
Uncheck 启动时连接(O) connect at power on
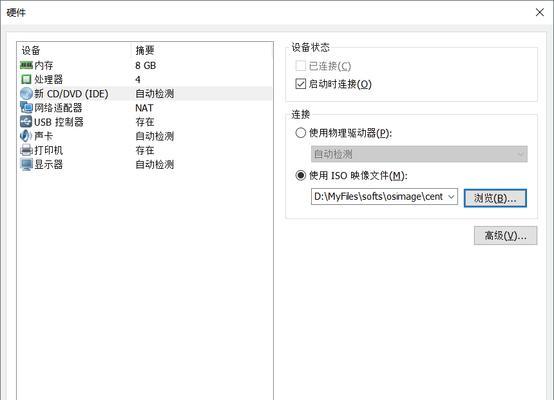coord(300,84)
